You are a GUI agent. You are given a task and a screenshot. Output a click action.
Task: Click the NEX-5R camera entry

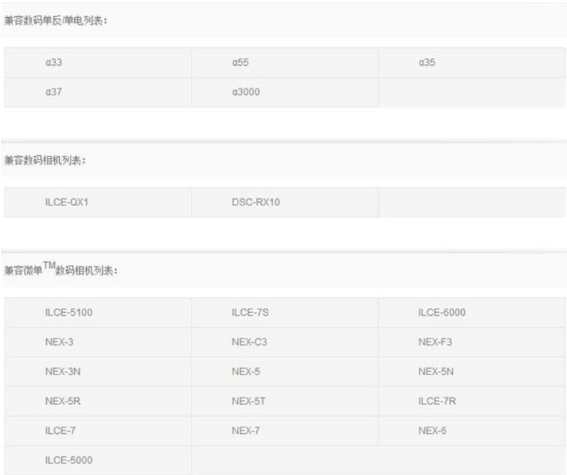click(98, 402)
